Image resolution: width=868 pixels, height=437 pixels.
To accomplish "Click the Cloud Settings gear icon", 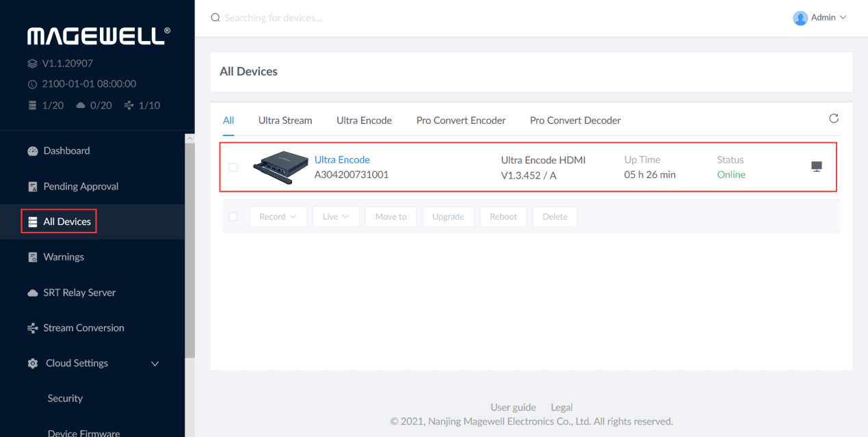I will click(32, 364).
